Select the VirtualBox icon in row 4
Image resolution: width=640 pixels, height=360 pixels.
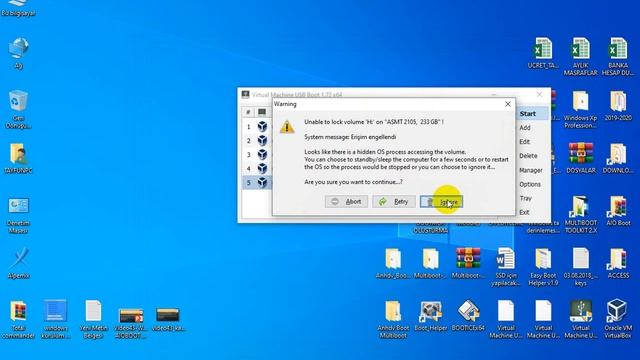click(x=262, y=168)
